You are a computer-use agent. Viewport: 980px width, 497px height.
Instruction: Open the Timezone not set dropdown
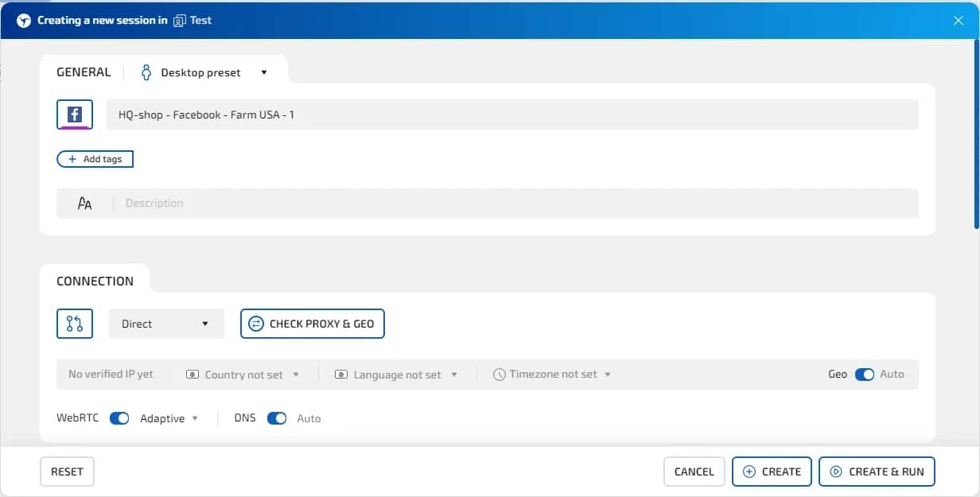553,375
